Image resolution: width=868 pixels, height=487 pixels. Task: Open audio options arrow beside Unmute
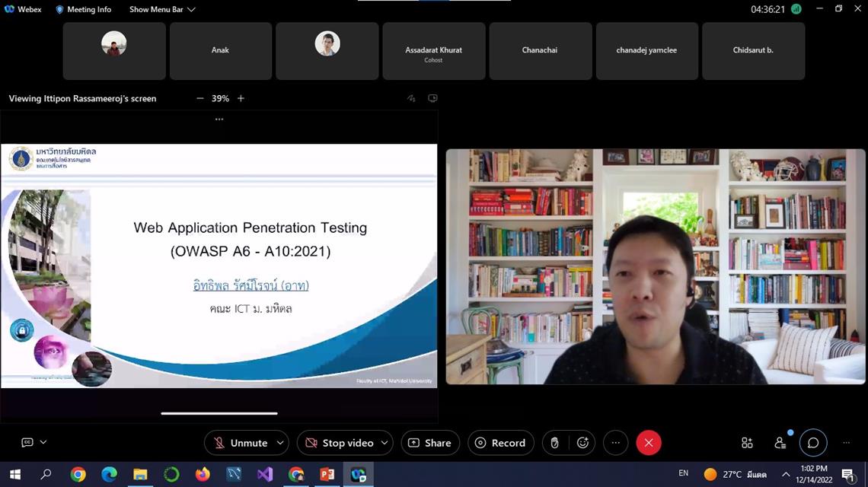click(x=281, y=443)
